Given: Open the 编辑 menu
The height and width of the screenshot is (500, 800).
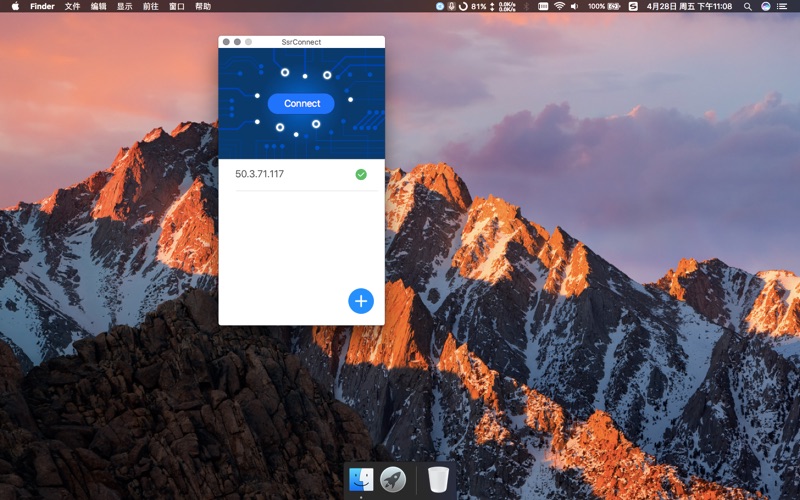Looking at the screenshot, I should (x=98, y=6).
